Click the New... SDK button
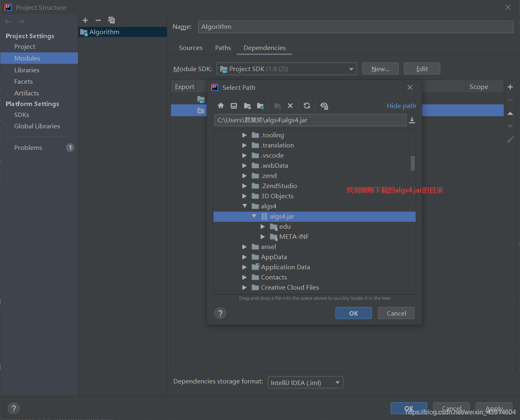 (x=380, y=69)
